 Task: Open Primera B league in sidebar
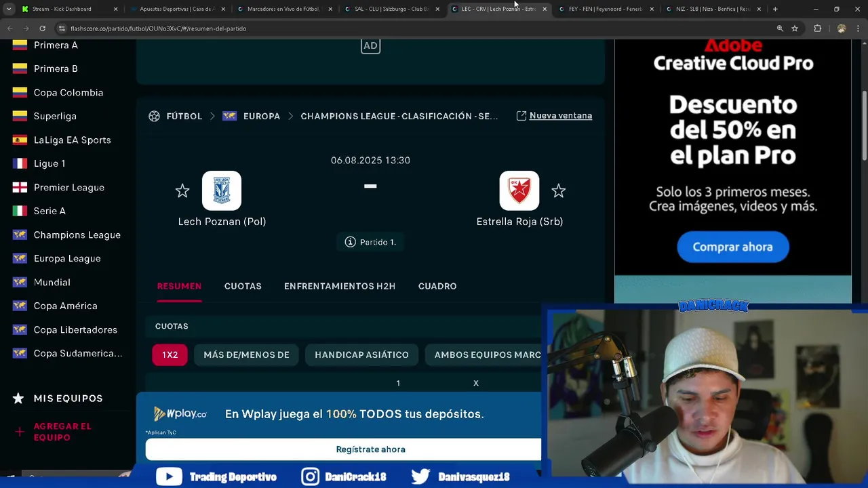(x=56, y=68)
